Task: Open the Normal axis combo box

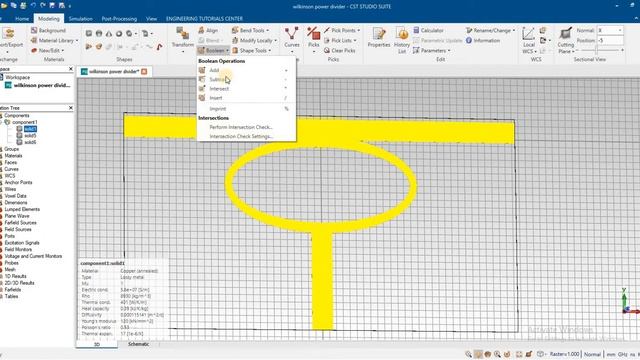Action: pyautogui.click(x=610, y=30)
